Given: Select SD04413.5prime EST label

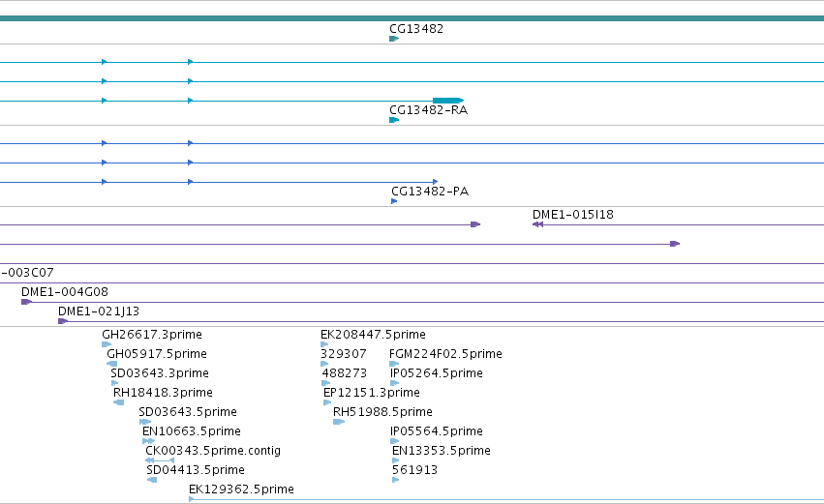Looking at the screenshot, I should point(196,470).
